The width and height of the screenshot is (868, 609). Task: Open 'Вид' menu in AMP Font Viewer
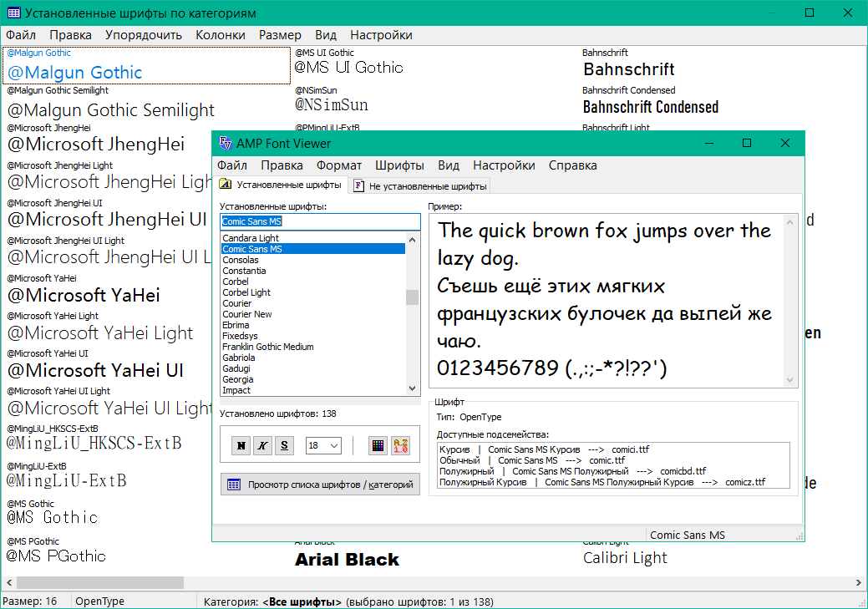coord(449,165)
